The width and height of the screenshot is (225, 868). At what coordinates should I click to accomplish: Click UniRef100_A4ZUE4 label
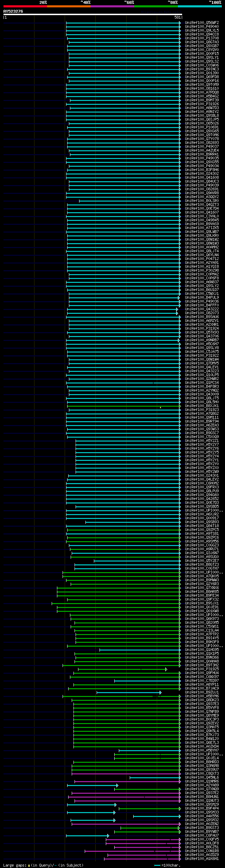(x=202, y=150)
